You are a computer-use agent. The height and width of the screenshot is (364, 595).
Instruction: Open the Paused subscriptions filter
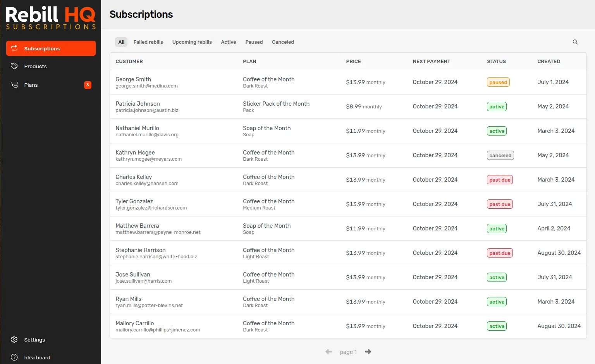click(x=254, y=42)
